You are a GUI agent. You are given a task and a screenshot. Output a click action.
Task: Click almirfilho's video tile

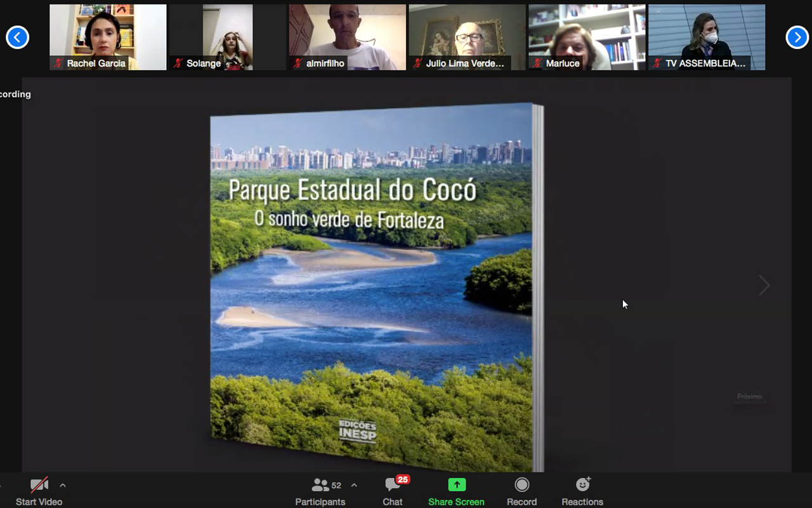coord(347,37)
